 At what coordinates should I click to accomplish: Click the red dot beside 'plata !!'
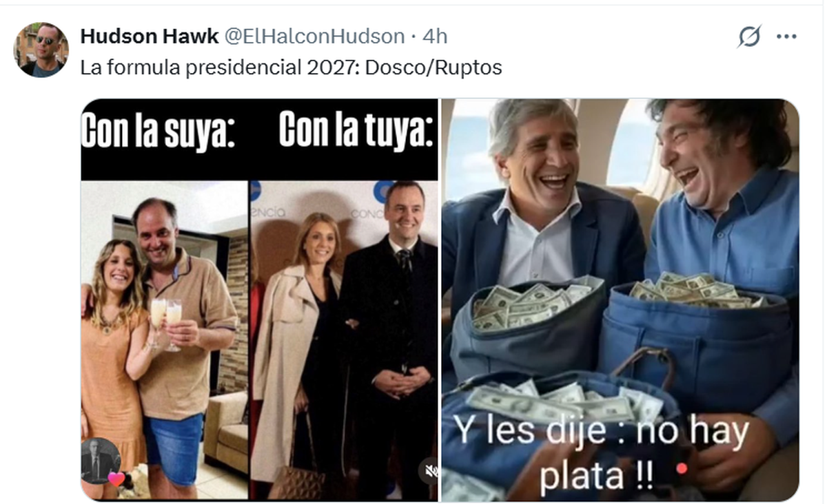pos(682,468)
